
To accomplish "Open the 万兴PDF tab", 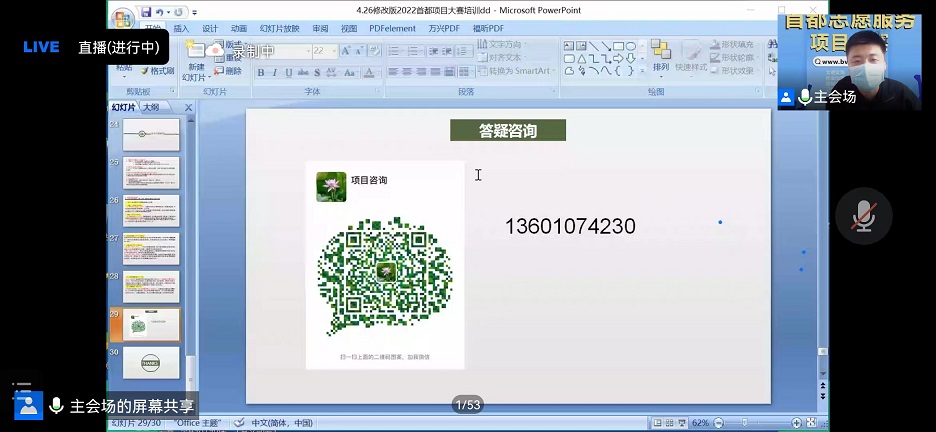I will point(444,28).
